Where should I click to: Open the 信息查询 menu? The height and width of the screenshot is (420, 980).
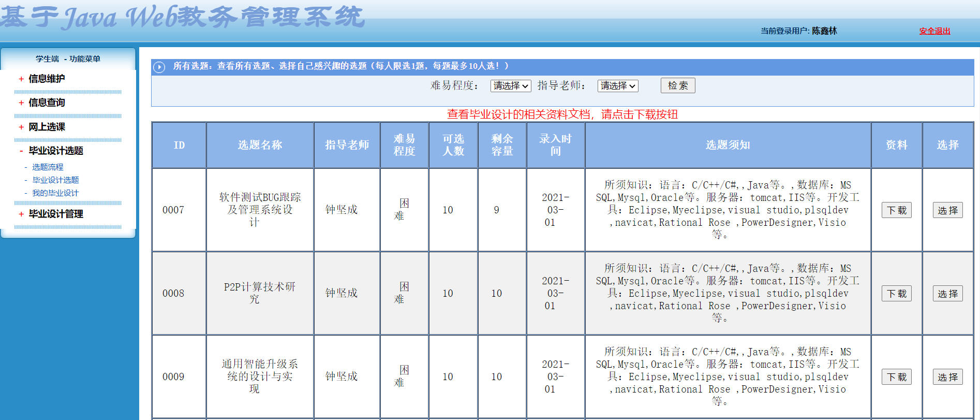click(47, 103)
